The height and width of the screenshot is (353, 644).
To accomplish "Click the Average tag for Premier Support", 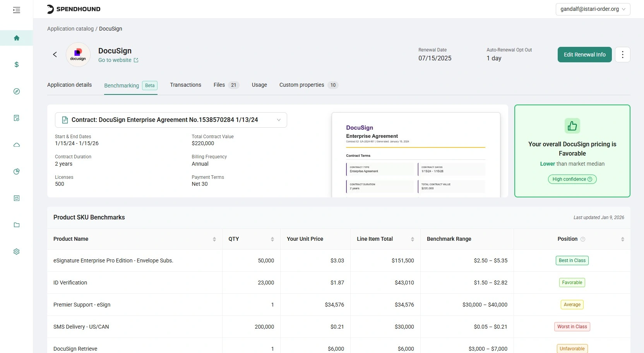I will tap(572, 305).
